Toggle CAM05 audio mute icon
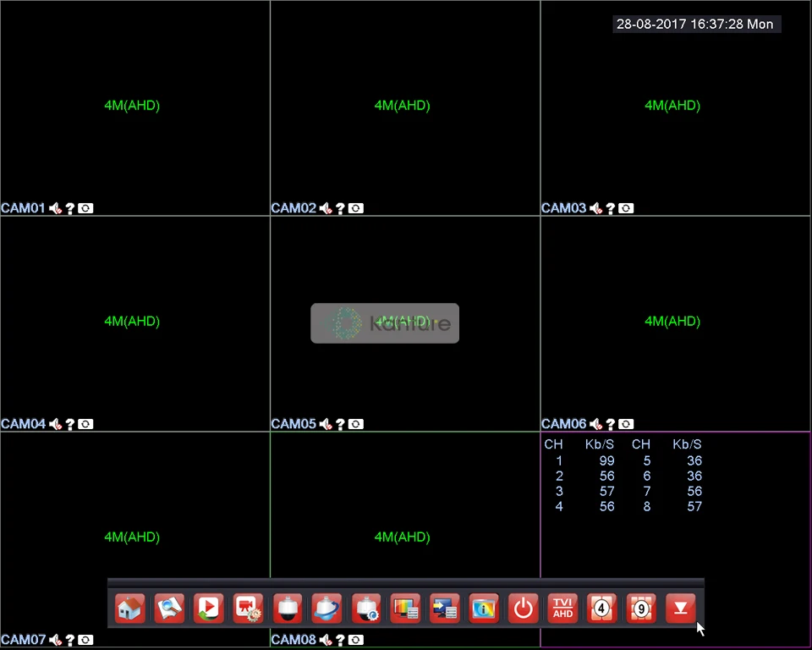 click(326, 424)
